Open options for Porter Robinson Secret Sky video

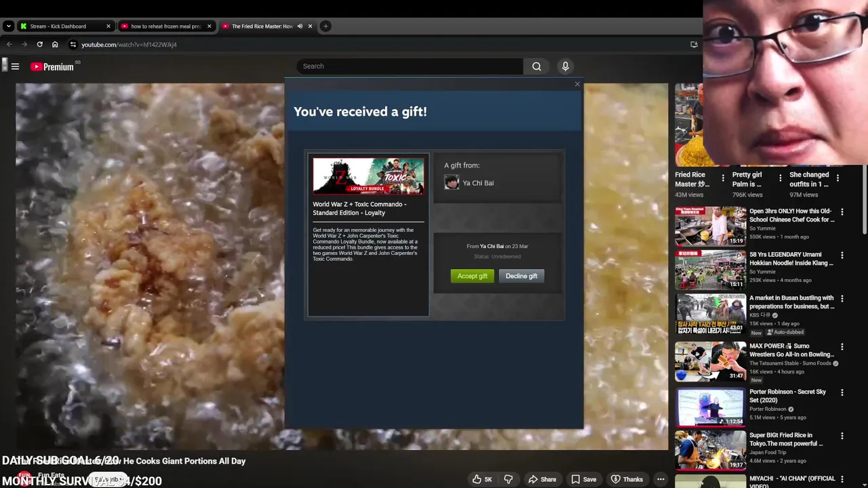[x=842, y=392]
